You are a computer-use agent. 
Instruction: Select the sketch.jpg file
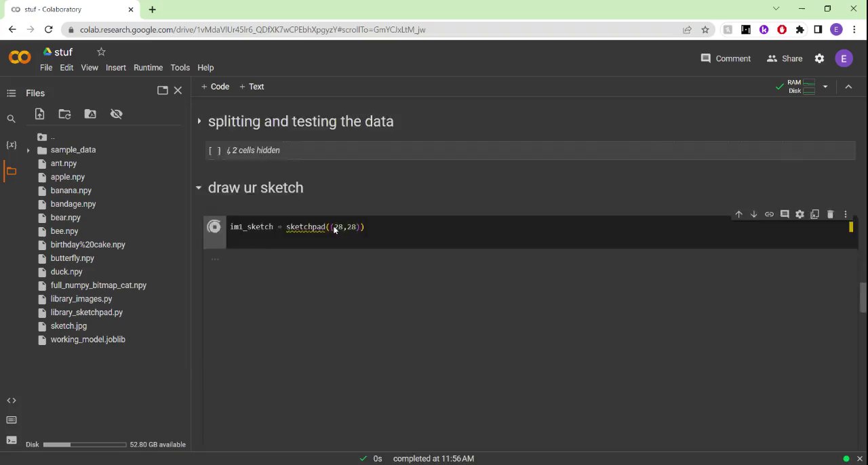pos(68,326)
